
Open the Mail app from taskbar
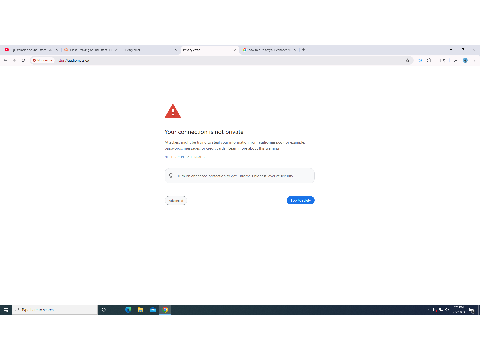coord(153,310)
